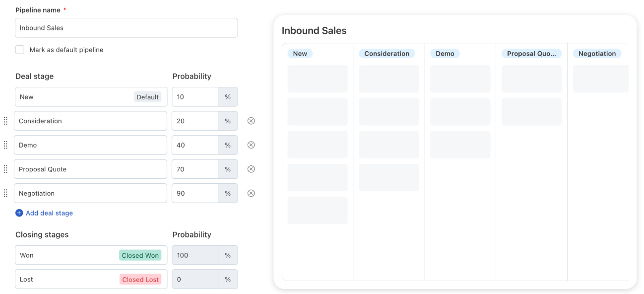Grab the Consideration row drag handle
This screenshot has width=644, height=294.
click(x=5, y=121)
